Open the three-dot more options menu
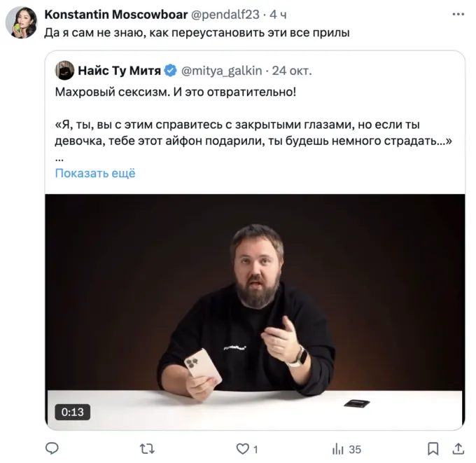Image resolution: width=476 pixels, height=463 pixels. click(458, 14)
